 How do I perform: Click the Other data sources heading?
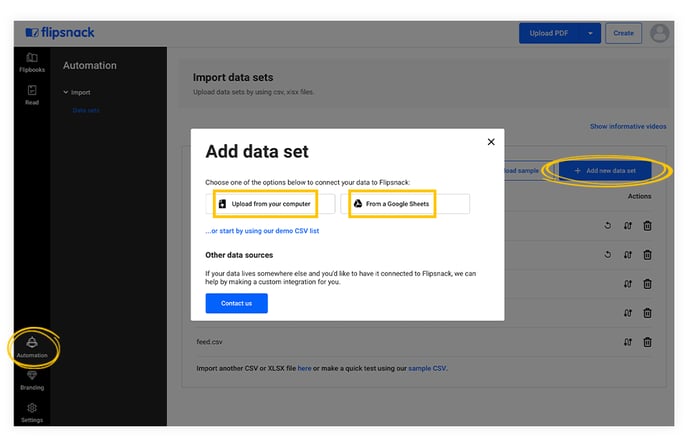click(x=239, y=255)
